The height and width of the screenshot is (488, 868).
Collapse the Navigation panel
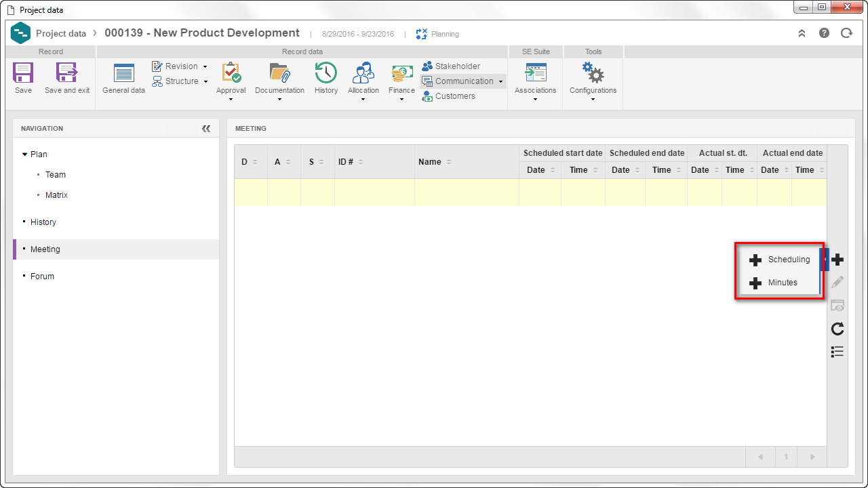pyautogui.click(x=206, y=129)
